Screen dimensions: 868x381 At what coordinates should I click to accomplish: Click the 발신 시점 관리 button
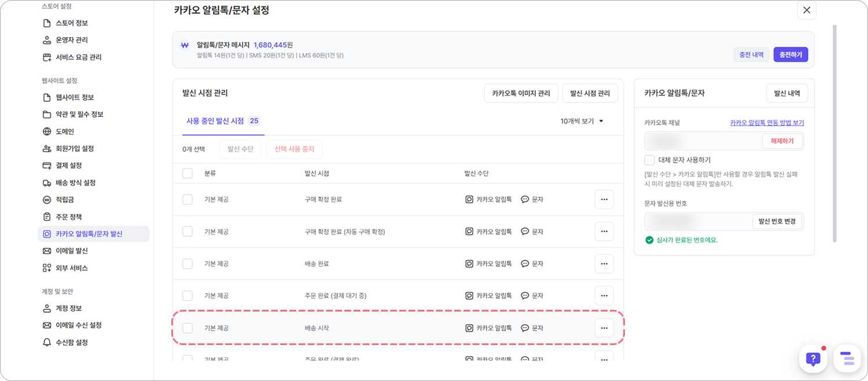click(590, 93)
